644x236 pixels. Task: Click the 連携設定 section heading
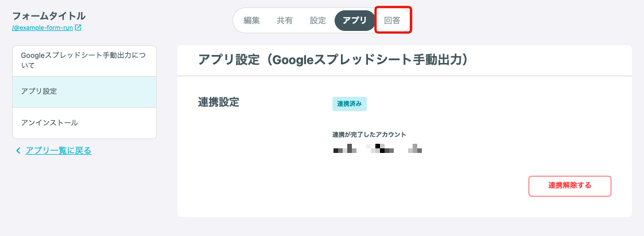[219, 103]
